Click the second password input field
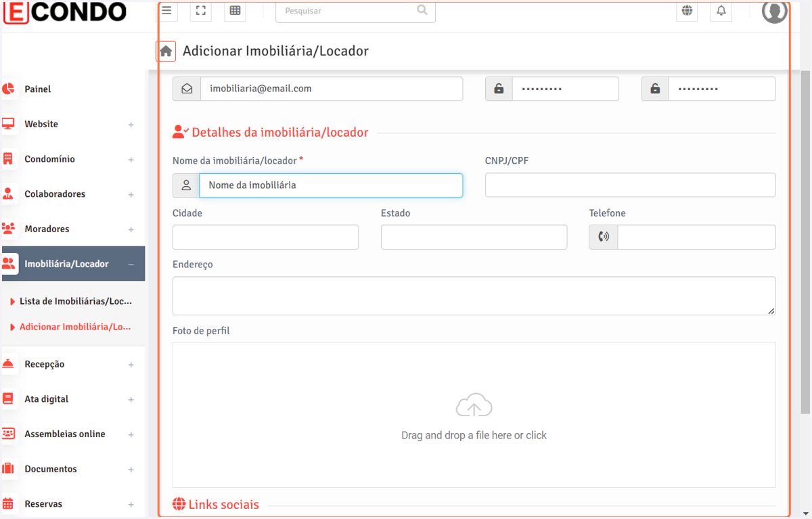 point(721,89)
